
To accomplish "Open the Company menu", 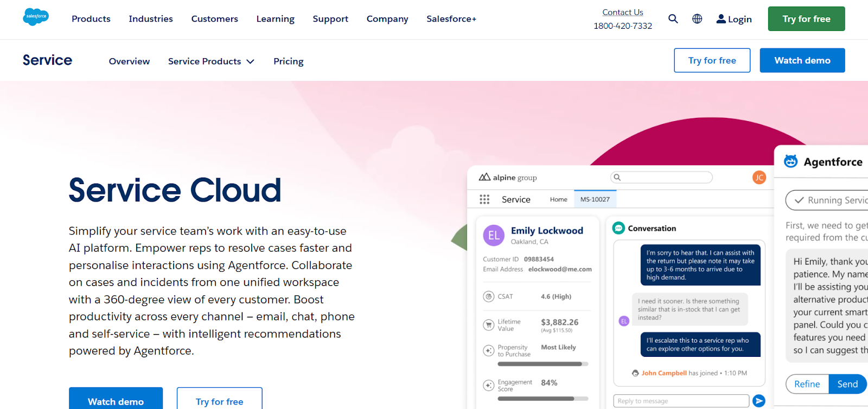I will pyautogui.click(x=387, y=19).
